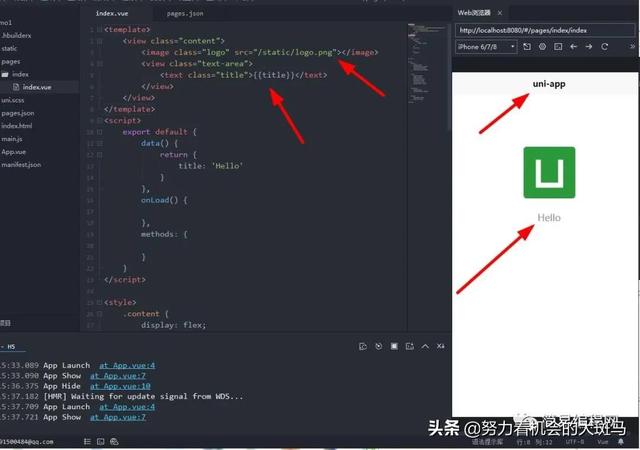The width and height of the screenshot is (640, 450).
Task: Click the console export log icon
Action: (x=410, y=346)
